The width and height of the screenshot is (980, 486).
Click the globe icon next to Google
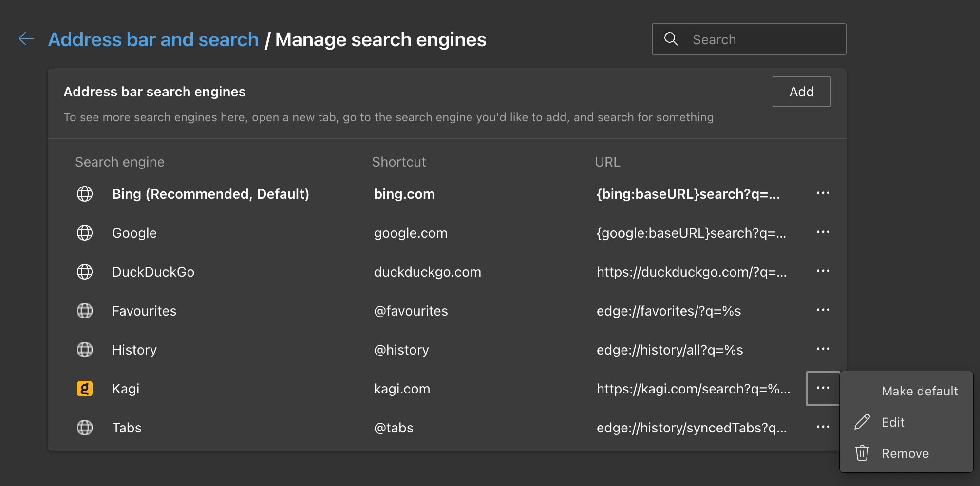(85, 233)
